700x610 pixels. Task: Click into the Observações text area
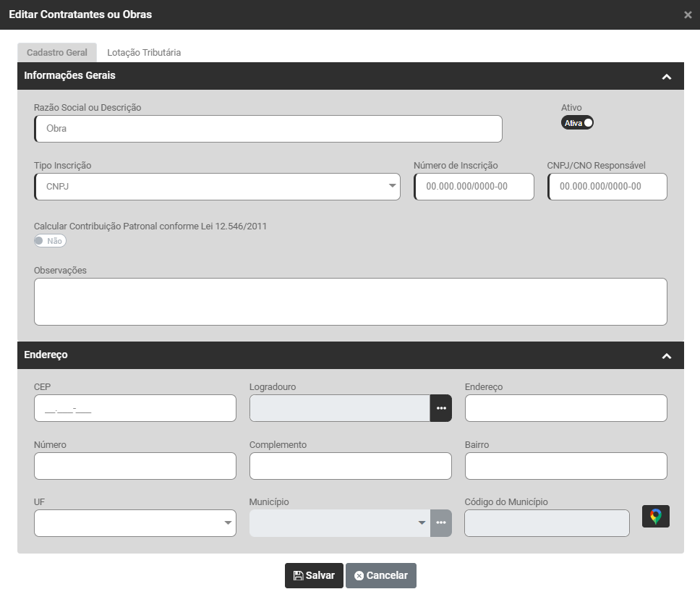[x=350, y=302]
